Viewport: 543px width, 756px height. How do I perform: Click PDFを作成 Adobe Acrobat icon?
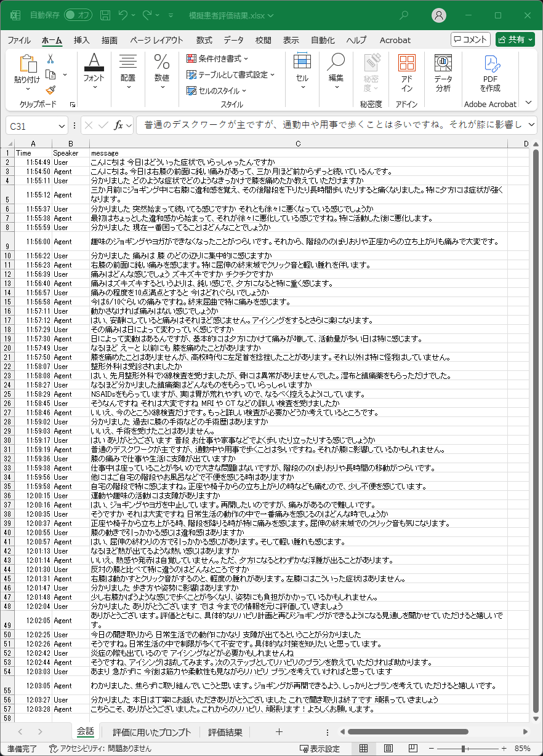coord(490,73)
